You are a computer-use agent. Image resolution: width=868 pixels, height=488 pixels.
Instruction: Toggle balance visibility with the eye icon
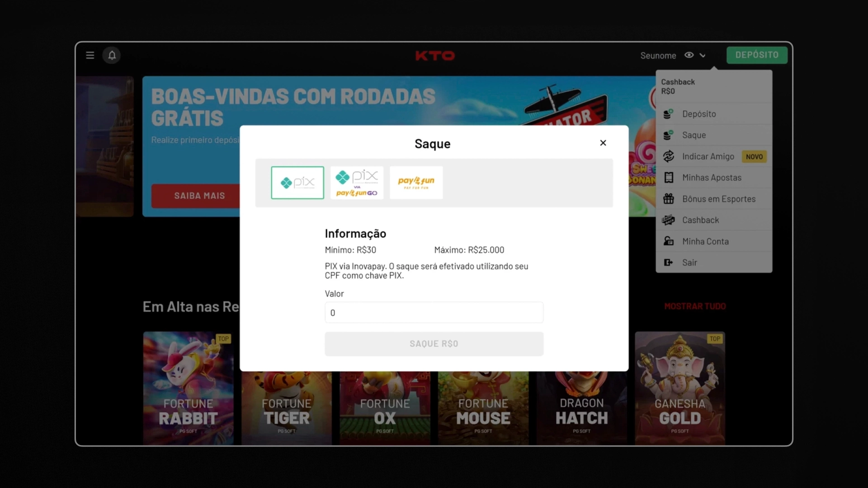(x=689, y=55)
